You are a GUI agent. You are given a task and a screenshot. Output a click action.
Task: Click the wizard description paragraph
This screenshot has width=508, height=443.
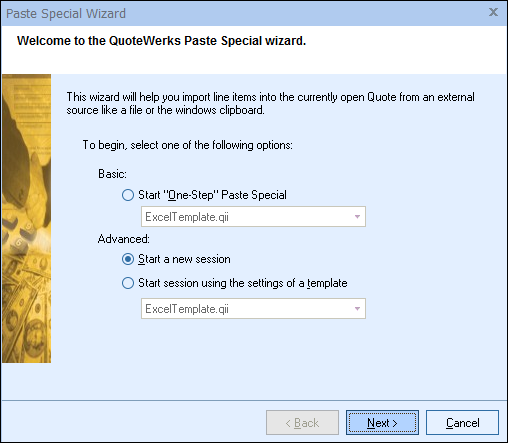coord(270,103)
